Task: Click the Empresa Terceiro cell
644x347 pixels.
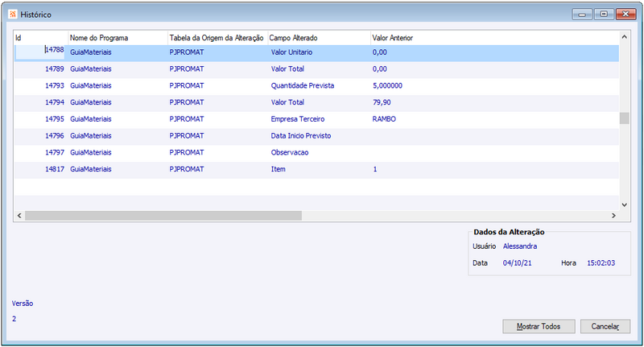Action: point(298,119)
